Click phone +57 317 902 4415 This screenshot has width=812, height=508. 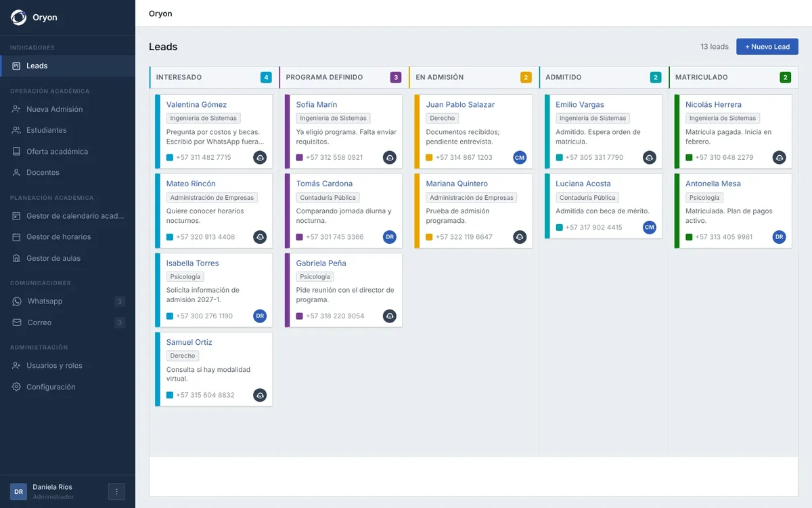[594, 228]
